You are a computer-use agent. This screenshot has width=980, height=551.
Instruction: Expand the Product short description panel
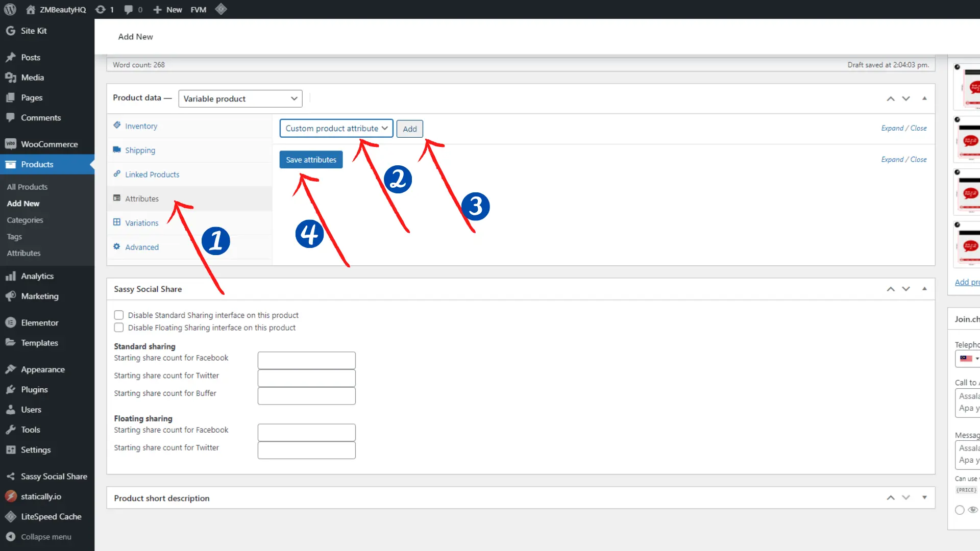click(x=924, y=497)
